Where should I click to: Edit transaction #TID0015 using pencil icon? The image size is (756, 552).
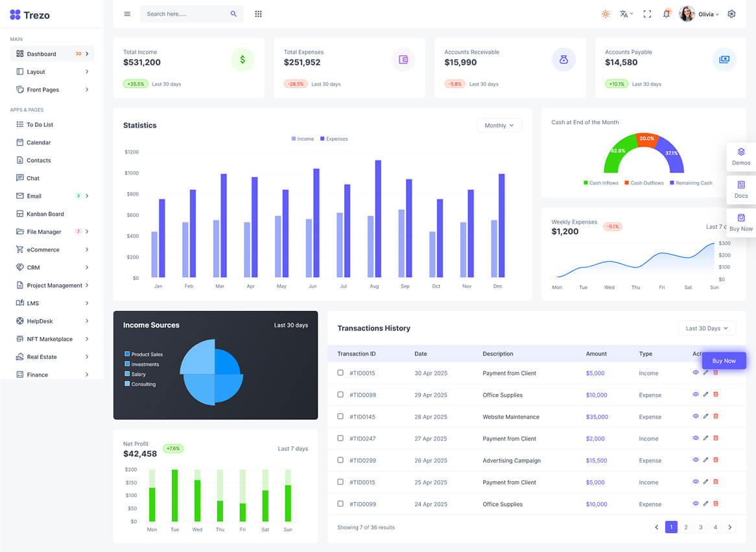pos(705,373)
